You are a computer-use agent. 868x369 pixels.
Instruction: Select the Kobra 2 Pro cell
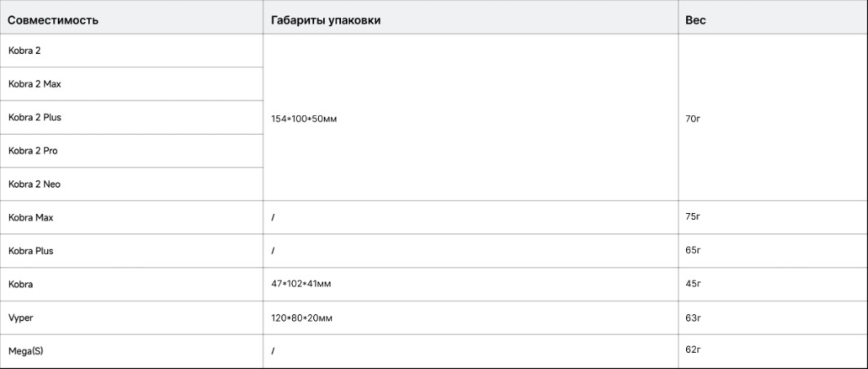[x=33, y=151]
